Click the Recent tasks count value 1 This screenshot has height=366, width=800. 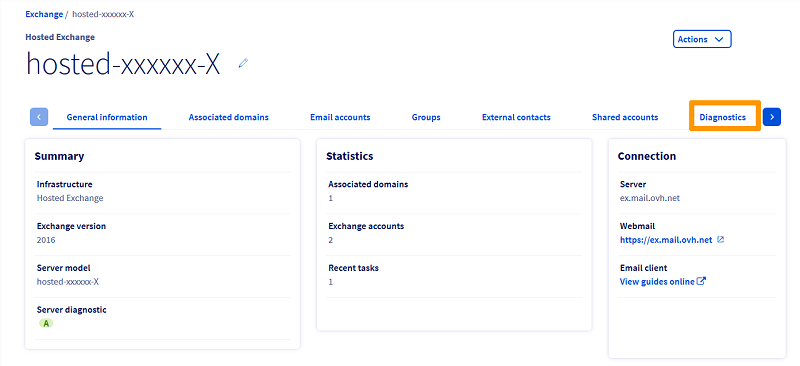pyautogui.click(x=331, y=282)
